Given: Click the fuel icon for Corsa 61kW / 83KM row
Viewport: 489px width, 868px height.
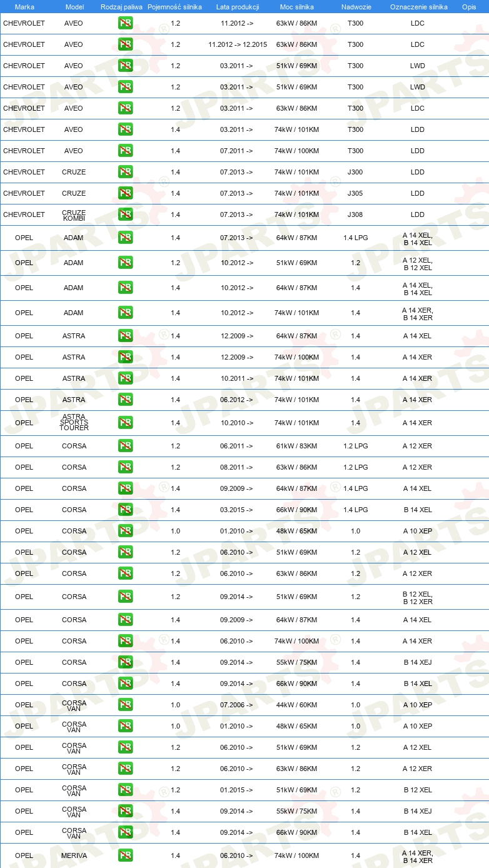Looking at the screenshot, I should [125, 446].
